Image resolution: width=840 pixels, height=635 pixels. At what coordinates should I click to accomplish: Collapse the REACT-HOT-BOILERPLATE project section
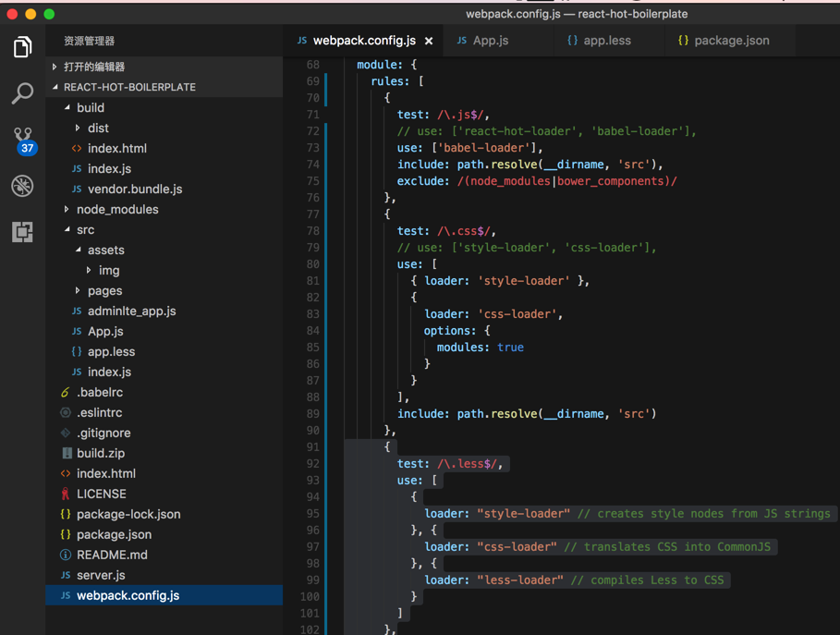click(129, 87)
